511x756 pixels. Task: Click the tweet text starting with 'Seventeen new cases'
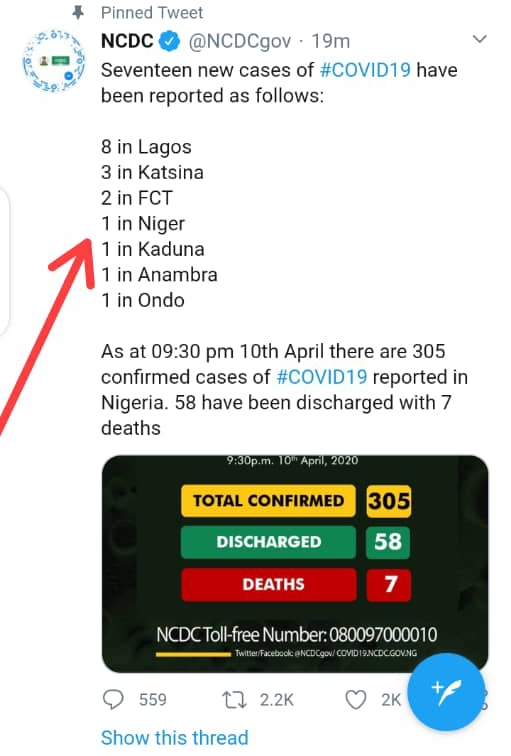coord(279,83)
